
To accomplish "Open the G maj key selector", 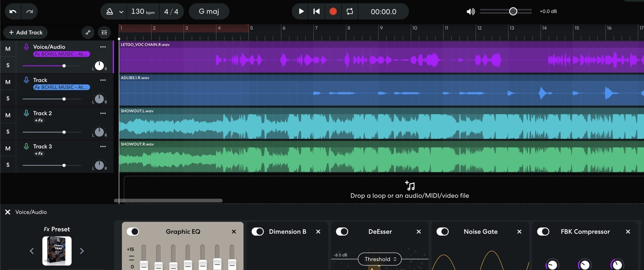I will (209, 11).
